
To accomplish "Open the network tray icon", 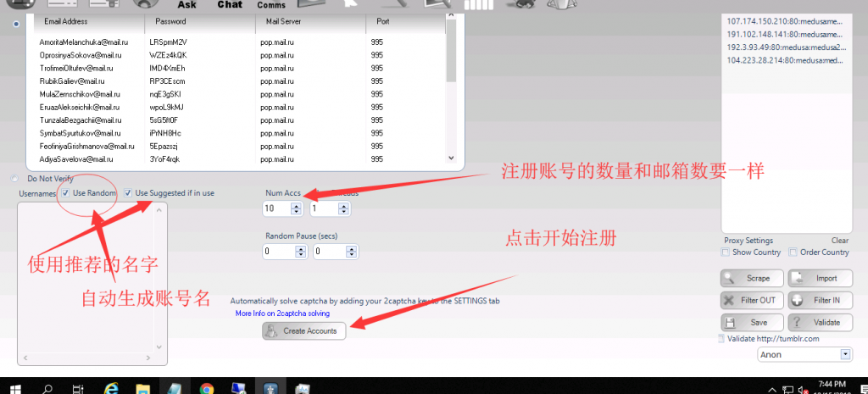I will click(787, 390).
